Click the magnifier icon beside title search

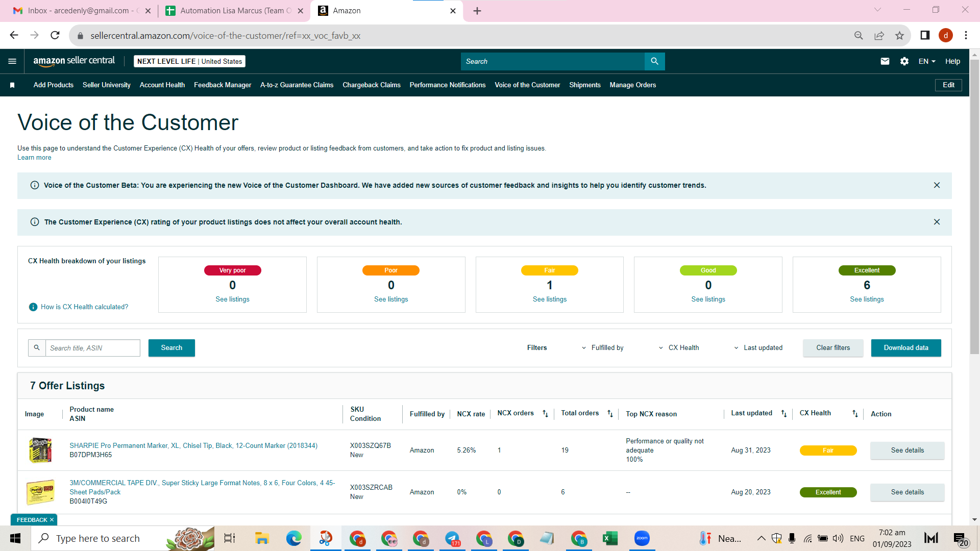click(x=37, y=348)
